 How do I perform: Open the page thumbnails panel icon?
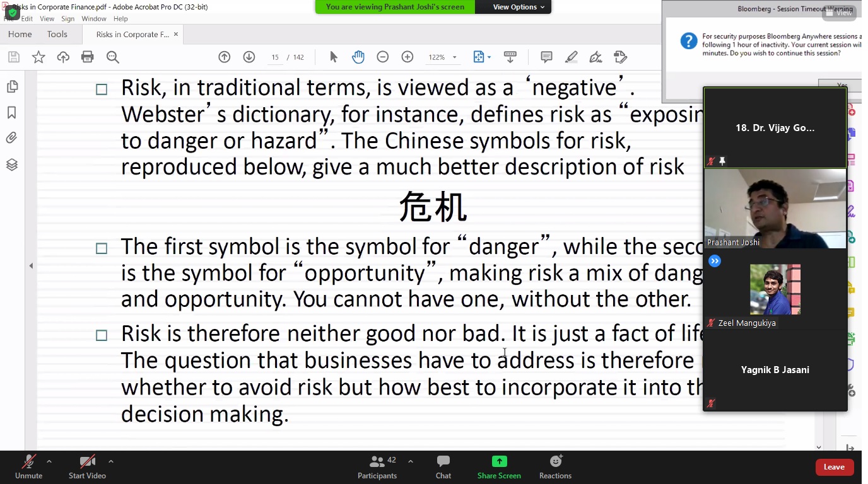[x=11, y=86]
